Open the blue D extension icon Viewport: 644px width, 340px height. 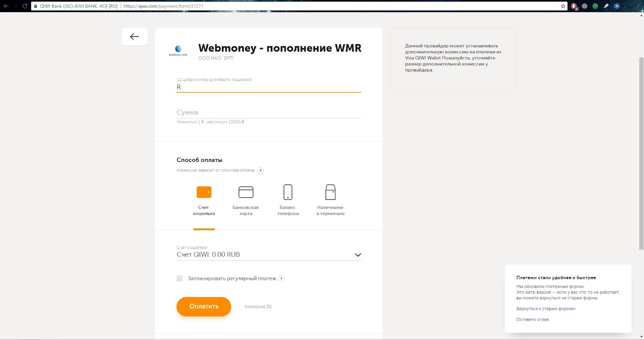pyautogui.click(x=617, y=6)
